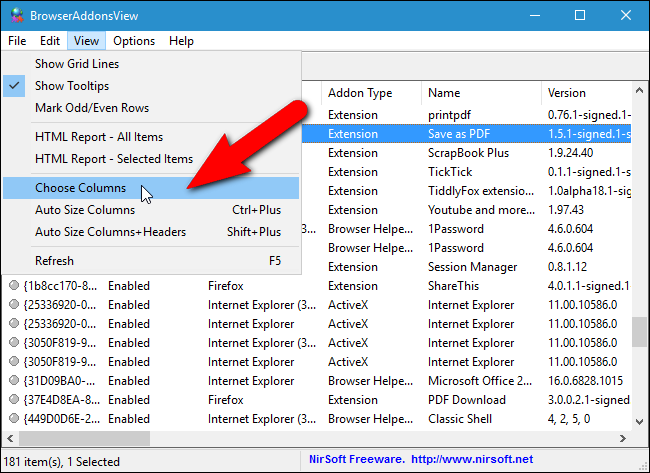The height and width of the screenshot is (473, 650).
Task: Select the ShareThis addon row
Action: pos(317,286)
